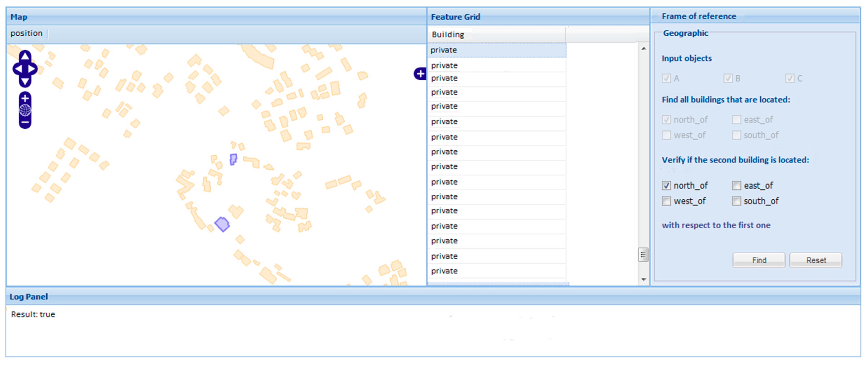This screenshot has height=365, width=868.
Task: Grab the feature grid scrollbar thumb
Action: 643,255
